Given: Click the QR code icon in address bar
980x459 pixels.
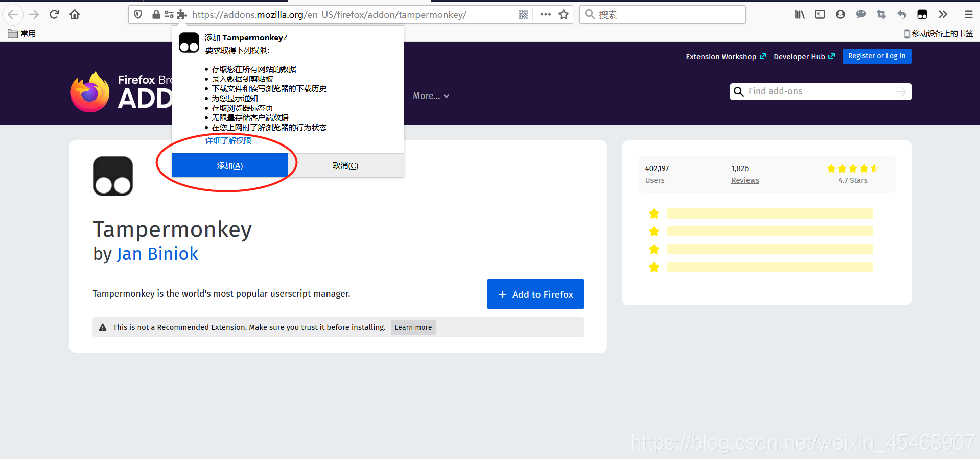Looking at the screenshot, I should (523, 14).
